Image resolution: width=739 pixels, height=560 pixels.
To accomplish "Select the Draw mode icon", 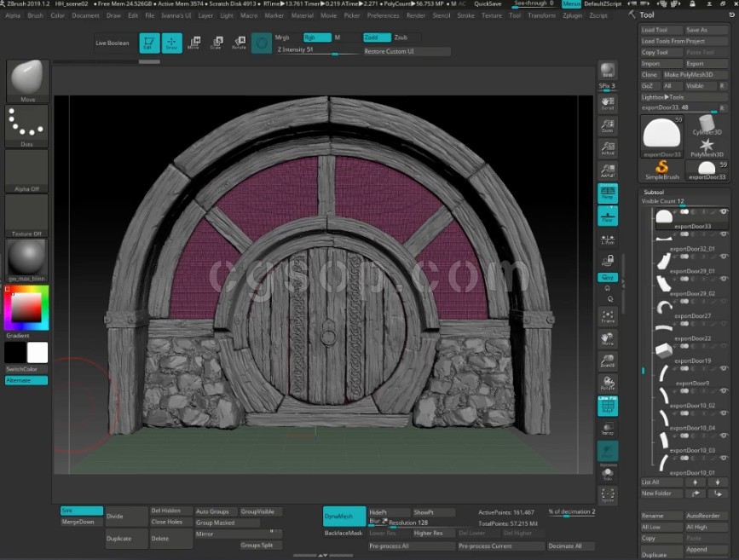I will click(x=172, y=43).
